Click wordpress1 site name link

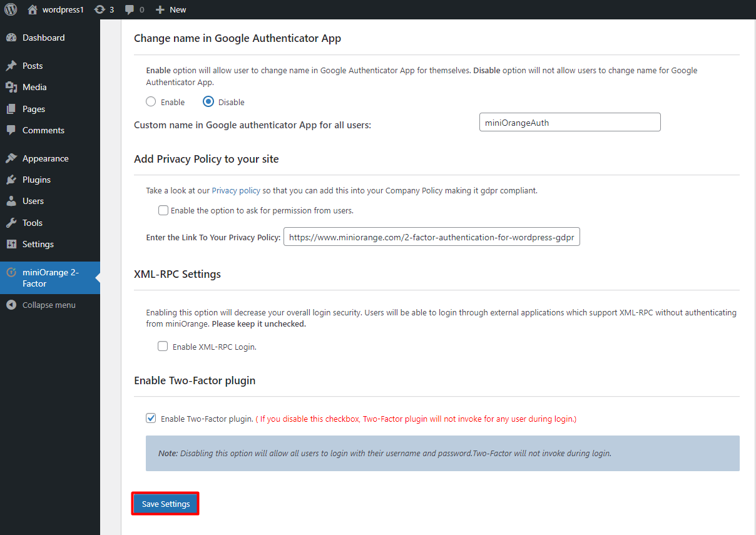pos(63,9)
